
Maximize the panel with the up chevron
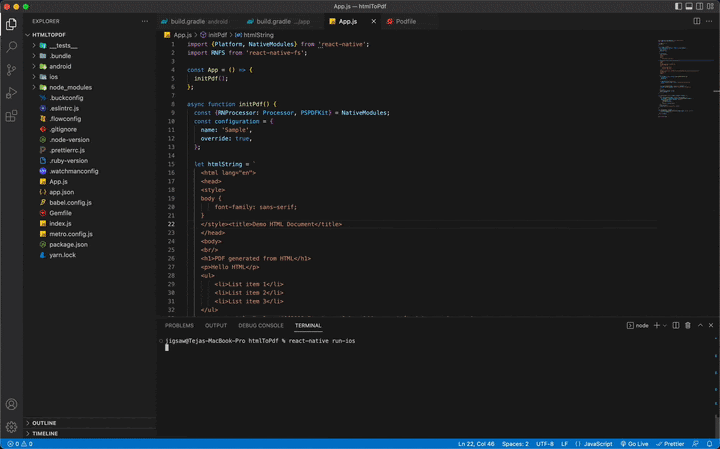700,325
